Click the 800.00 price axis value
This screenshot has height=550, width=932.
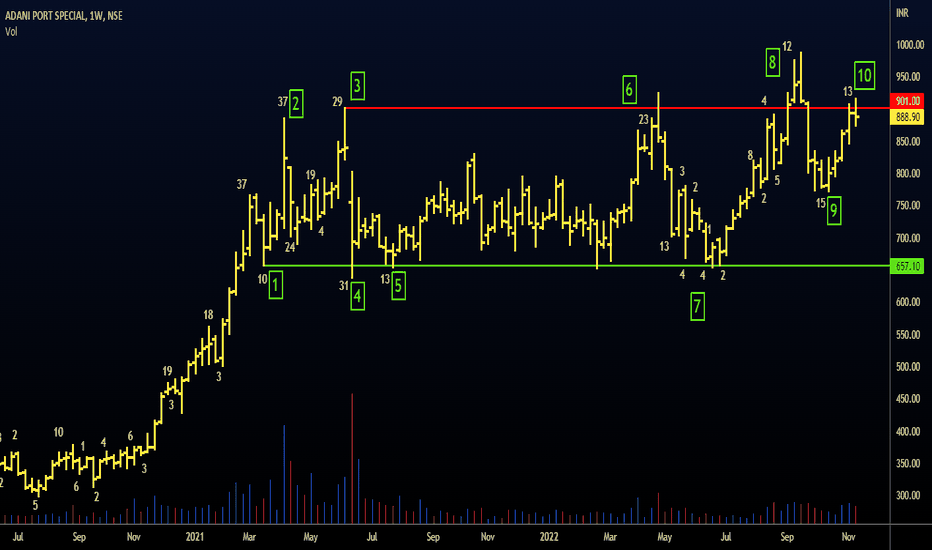click(910, 174)
